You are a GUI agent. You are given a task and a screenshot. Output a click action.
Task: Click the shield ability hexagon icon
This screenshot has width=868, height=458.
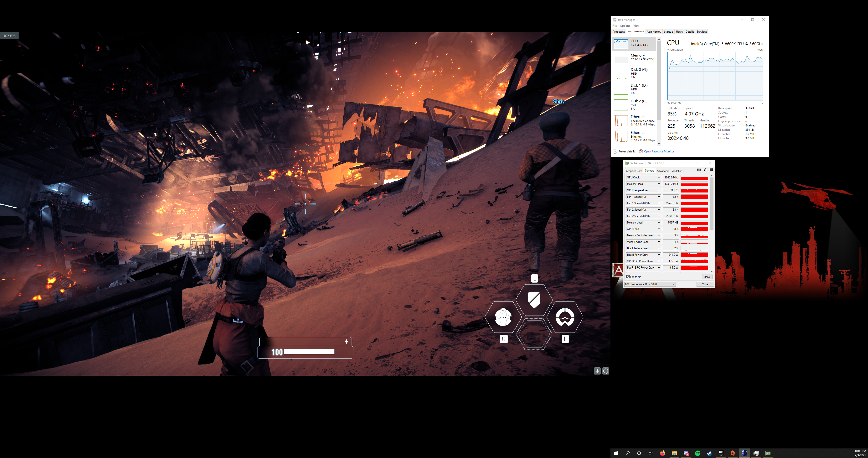pyautogui.click(x=534, y=300)
